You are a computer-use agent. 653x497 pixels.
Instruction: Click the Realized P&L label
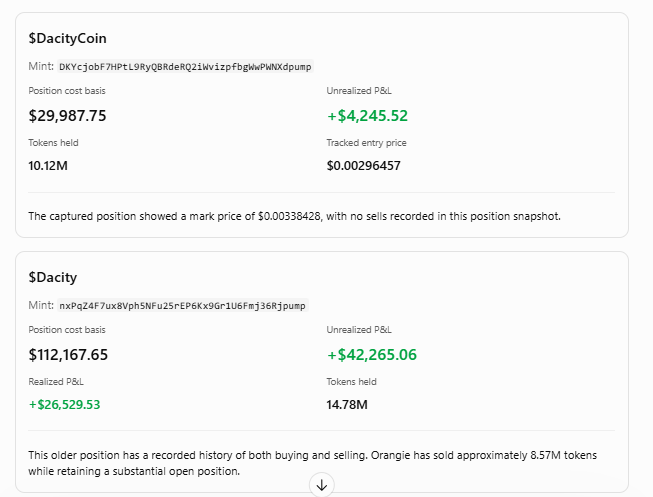(56, 382)
